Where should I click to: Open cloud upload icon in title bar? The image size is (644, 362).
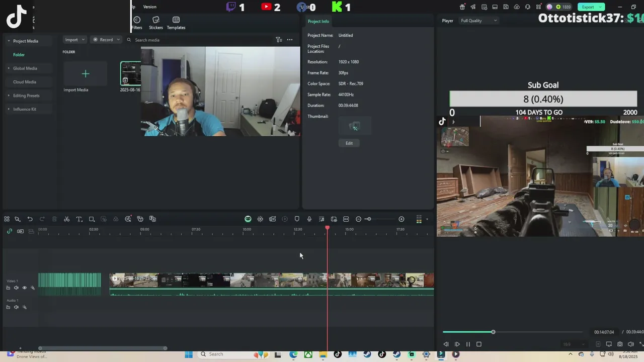(517, 7)
